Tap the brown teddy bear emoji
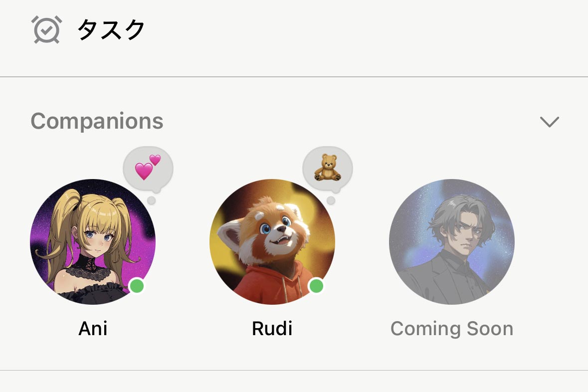Image resolution: width=588 pixels, height=392 pixels. coord(327,167)
